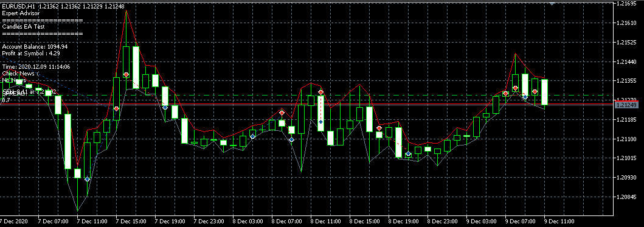Click the 'Candles EA Test' label

tap(23, 27)
